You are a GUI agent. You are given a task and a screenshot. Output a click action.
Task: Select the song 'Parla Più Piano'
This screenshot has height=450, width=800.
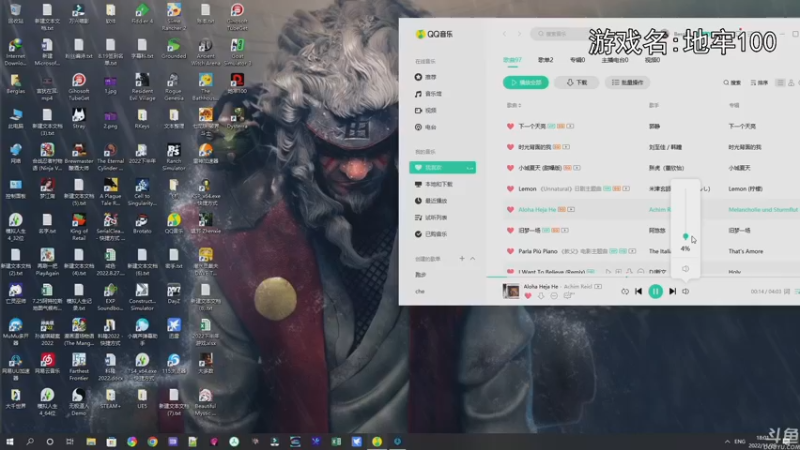(538, 251)
